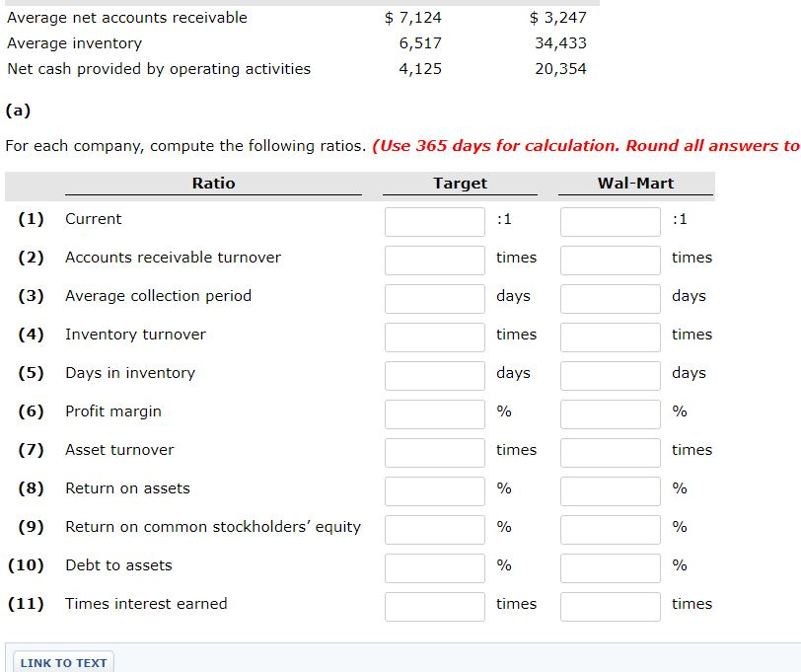Viewport: 801px width, 672px height.
Task: Select the Target Accounts receivable turnover field
Action: point(434,260)
